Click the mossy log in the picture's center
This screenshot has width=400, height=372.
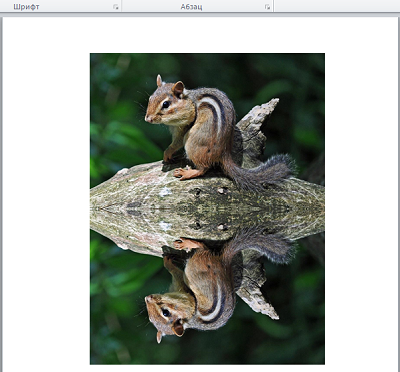click(207, 208)
